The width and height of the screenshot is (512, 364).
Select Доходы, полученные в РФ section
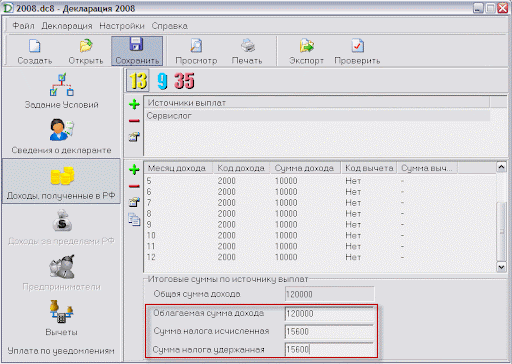[x=62, y=181]
